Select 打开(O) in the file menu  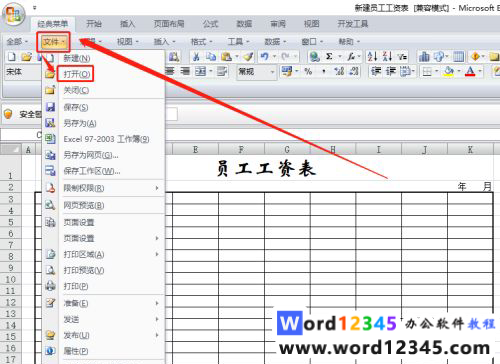tap(77, 74)
